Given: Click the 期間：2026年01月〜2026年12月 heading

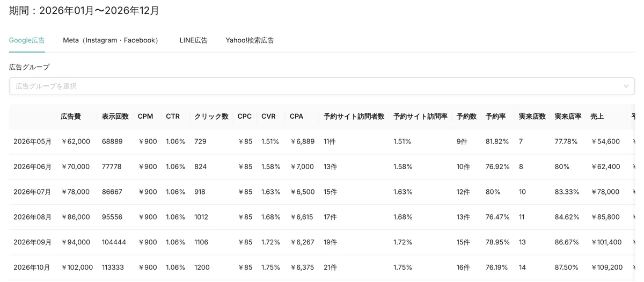Looking at the screenshot, I should click(x=84, y=11).
